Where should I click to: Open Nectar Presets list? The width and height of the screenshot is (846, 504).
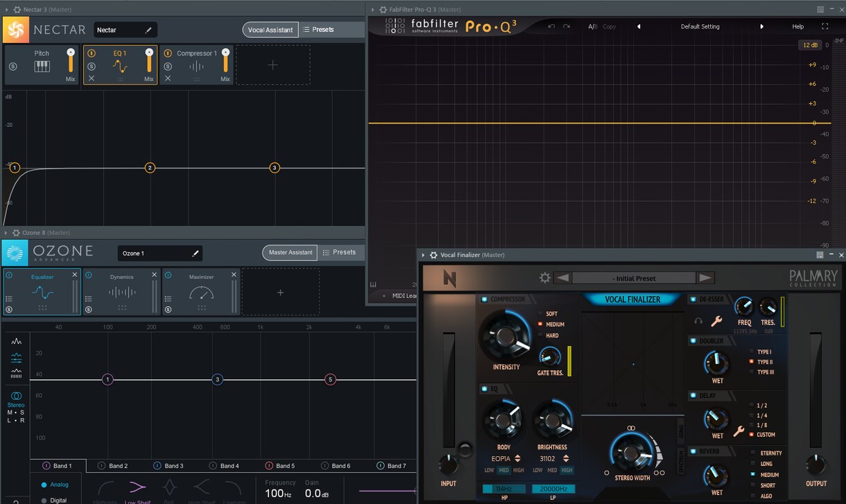click(x=318, y=30)
